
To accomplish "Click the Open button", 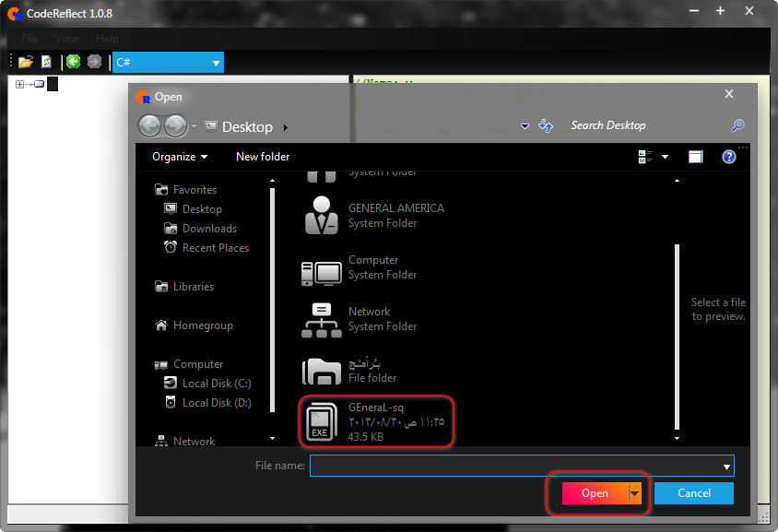I will (x=595, y=493).
